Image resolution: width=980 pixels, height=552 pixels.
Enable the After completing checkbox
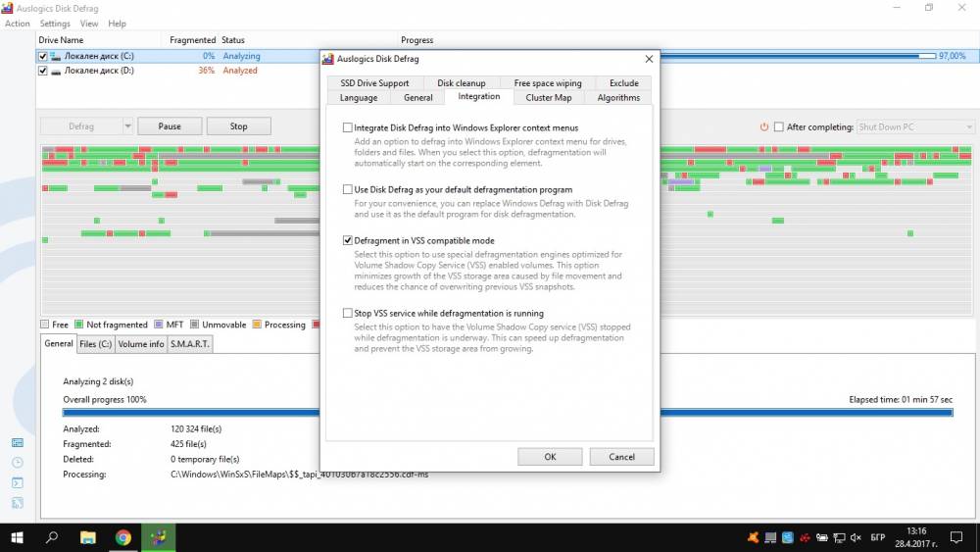(779, 126)
